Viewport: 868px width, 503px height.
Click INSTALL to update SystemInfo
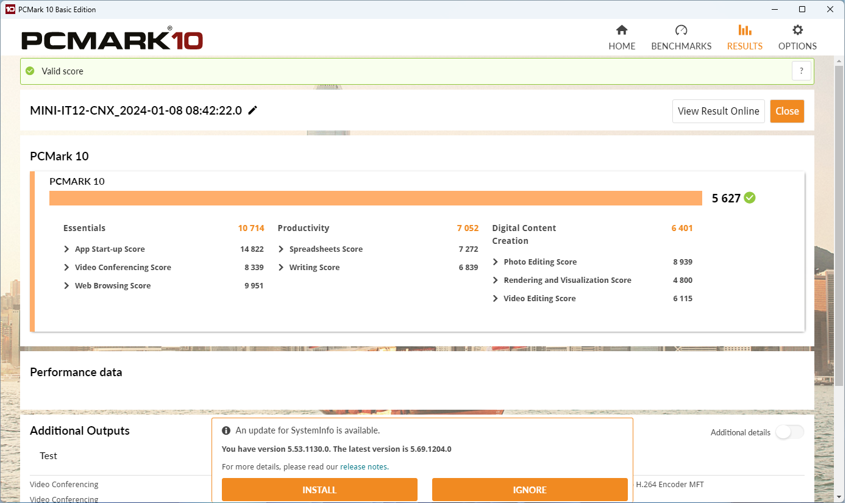pos(319,490)
